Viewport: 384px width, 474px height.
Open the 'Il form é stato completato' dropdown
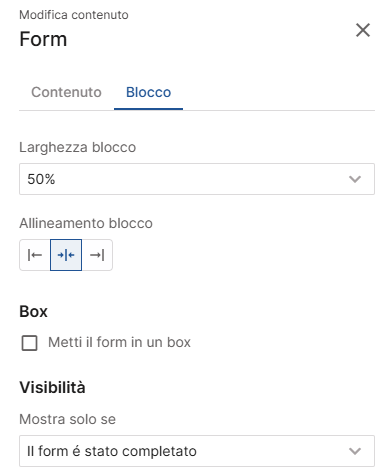[197, 451]
